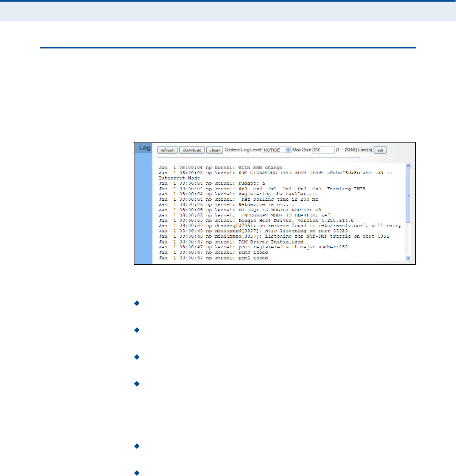Open the System Log Level NOTICE dropdown
The image size is (456, 476).
tap(276, 150)
